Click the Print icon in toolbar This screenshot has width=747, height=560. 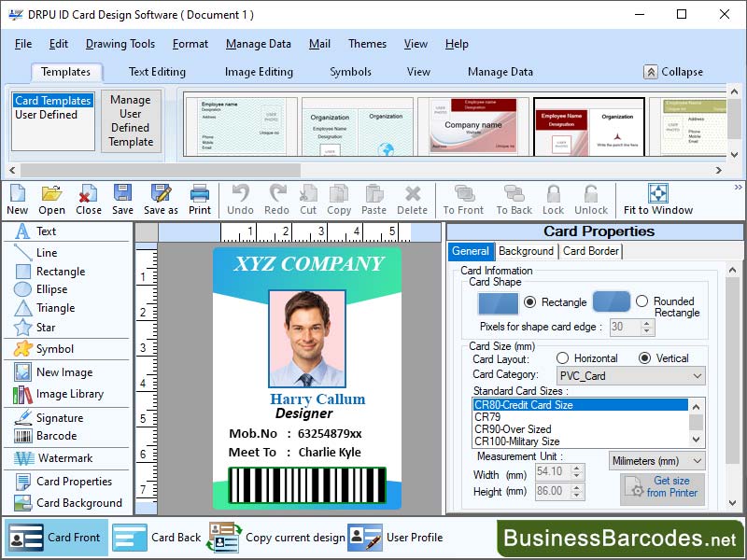click(200, 199)
